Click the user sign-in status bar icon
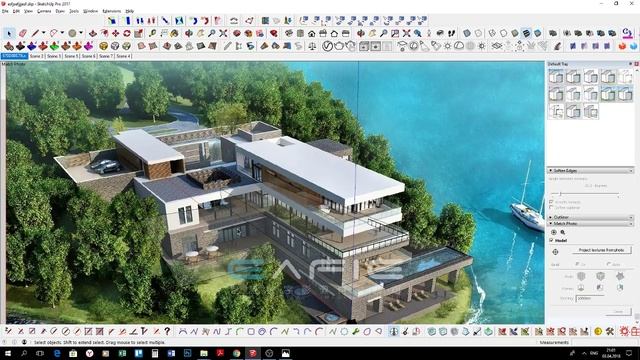The width and height of the screenshot is (640, 360). tap(24, 342)
